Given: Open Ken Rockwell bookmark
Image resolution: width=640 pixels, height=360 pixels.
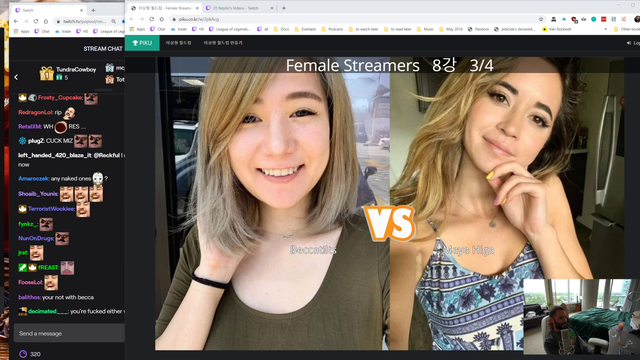Looking at the screenshot, I should click(x=557, y=29).
